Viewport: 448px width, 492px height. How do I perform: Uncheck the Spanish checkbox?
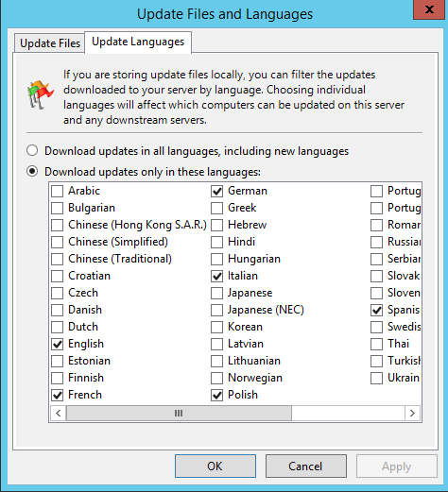pos(377,310)
